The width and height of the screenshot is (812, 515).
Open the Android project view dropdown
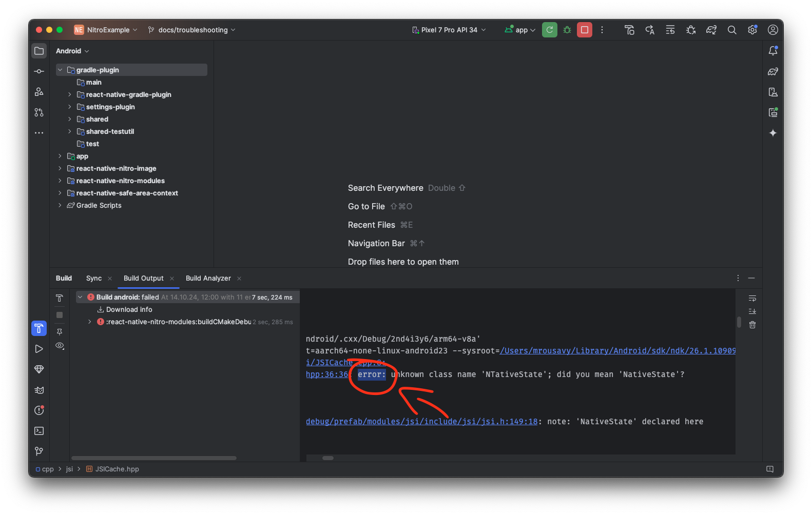click(x=72, y=51)
